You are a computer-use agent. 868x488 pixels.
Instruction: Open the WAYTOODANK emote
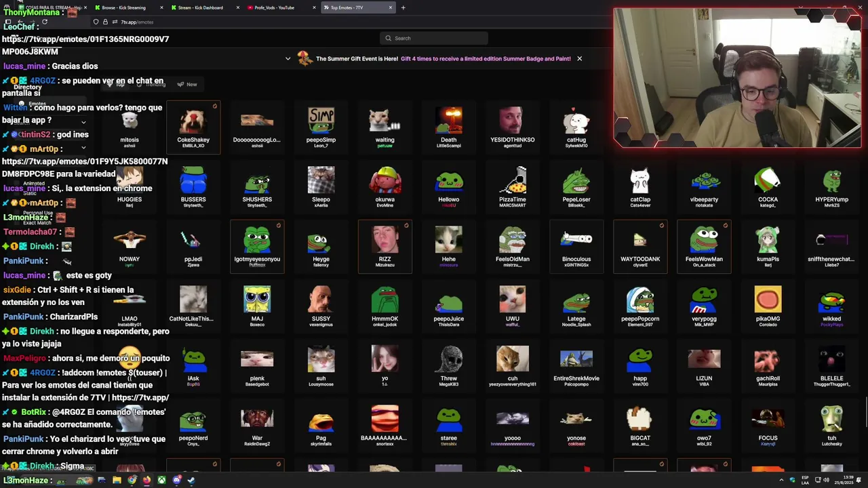[x=640, y=247]
